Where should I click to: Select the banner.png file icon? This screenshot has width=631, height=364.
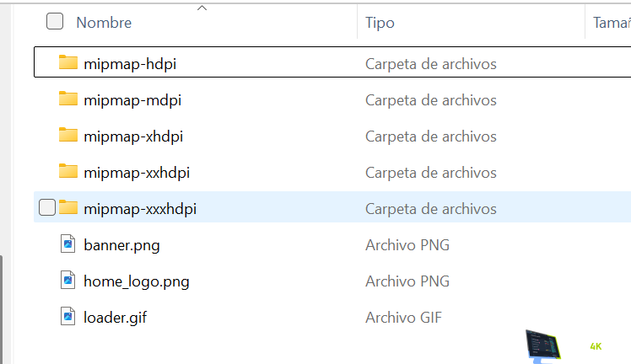(68, 245)
